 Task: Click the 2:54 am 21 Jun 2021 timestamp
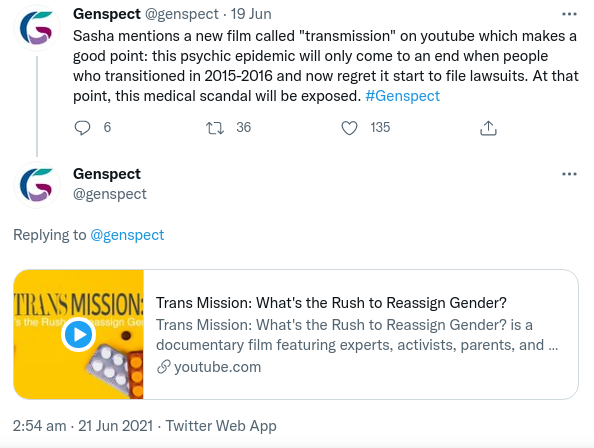[83, 426]
